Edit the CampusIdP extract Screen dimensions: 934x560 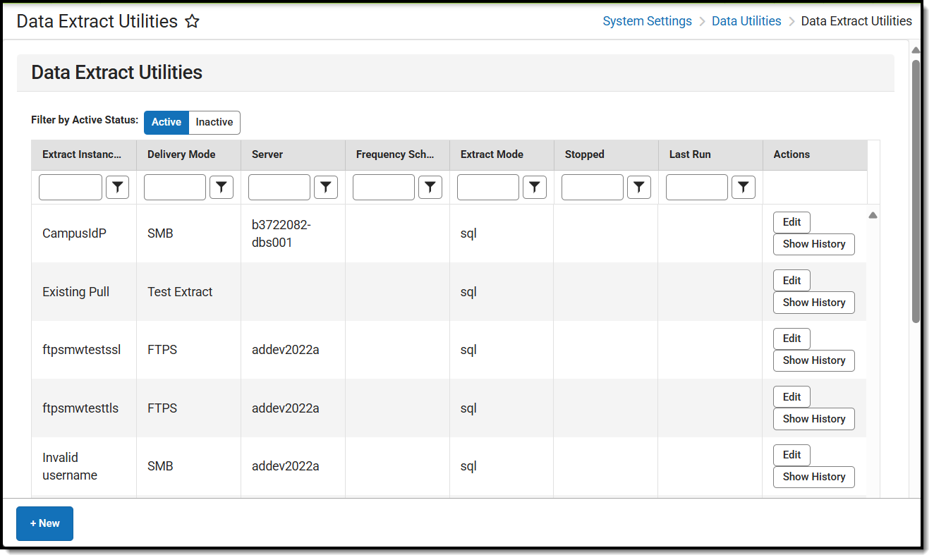pyautogui.click(x=791, y=222)
